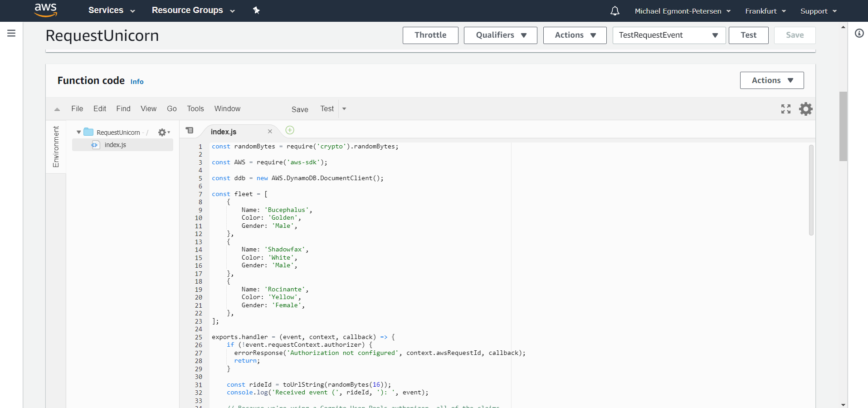
Task: Click the top Save button
Action: 795,35
